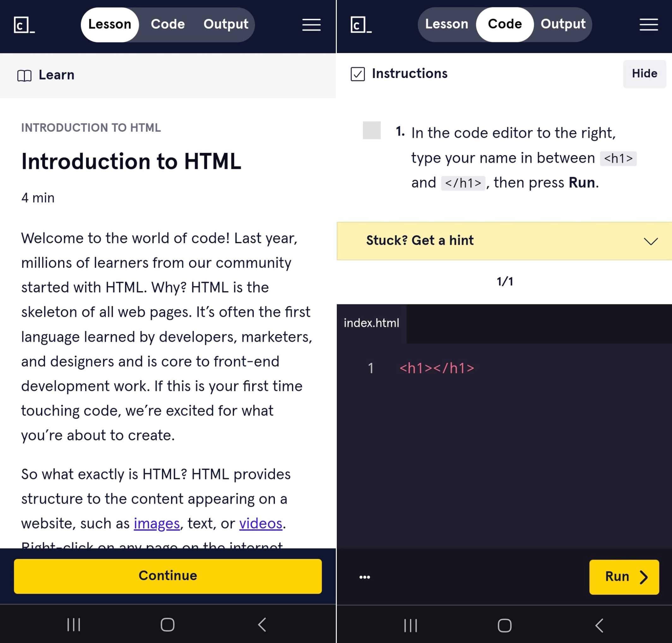Open the images hyperlink

157,523
